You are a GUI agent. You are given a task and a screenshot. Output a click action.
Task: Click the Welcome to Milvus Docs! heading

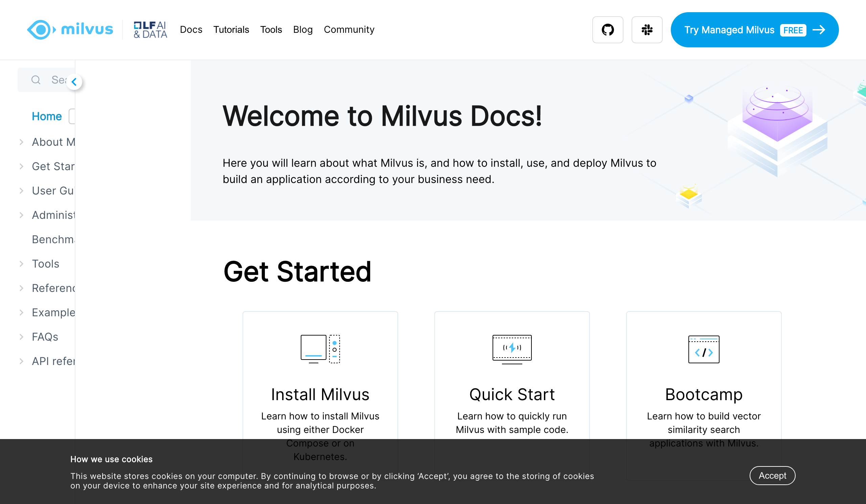pos(382,116)
